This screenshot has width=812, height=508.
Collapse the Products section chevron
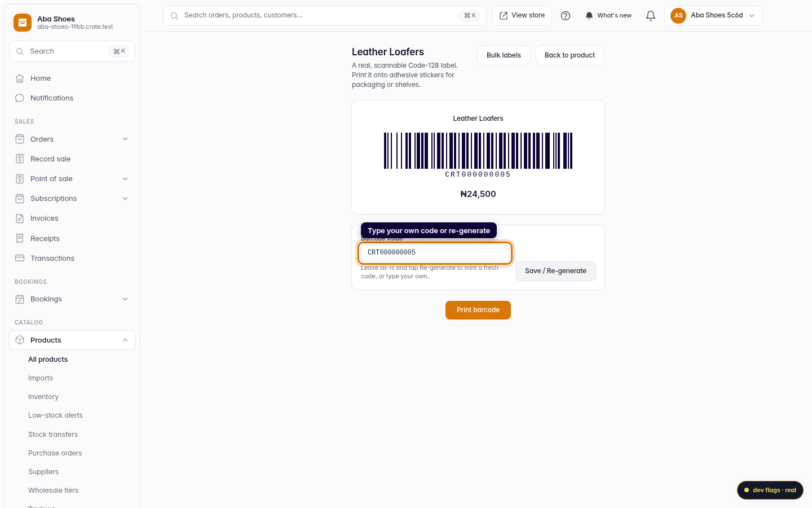tap(125, 340)
